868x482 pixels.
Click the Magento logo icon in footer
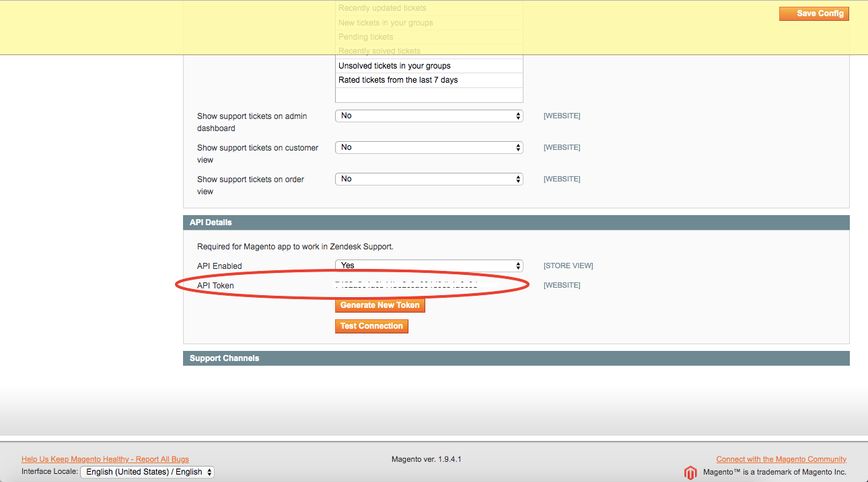(x=691, y=473)
